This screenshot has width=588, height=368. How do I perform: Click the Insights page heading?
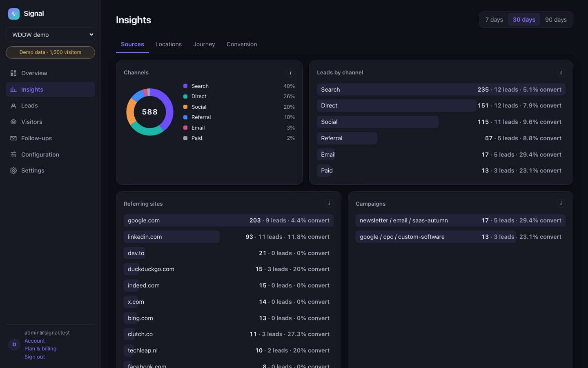pyautogui.click(x=134, y=20)
